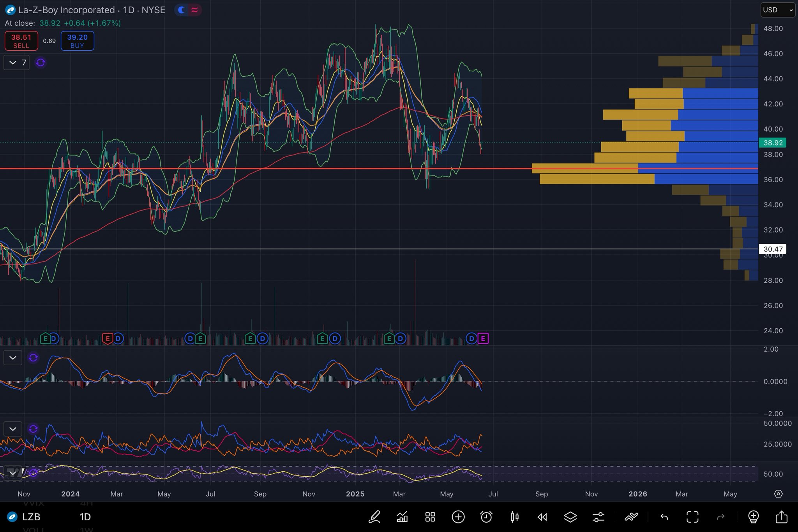Tap the LZB logo in the bottom bar
This screenshot has width=798, height=532.
12,517
